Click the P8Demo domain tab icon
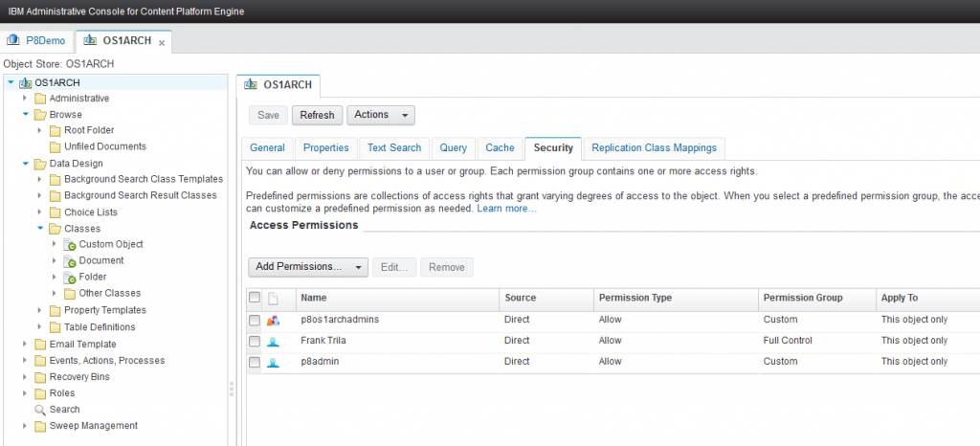The image size is (980, 446). point(13,40)
